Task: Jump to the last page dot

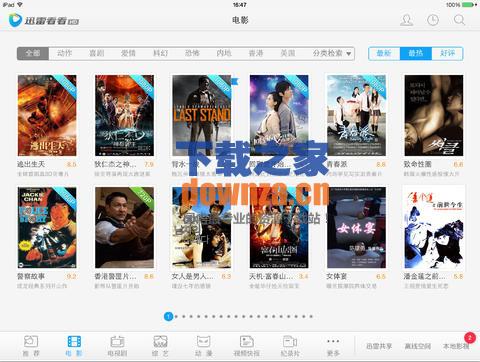Action: [x=311, y=316]
